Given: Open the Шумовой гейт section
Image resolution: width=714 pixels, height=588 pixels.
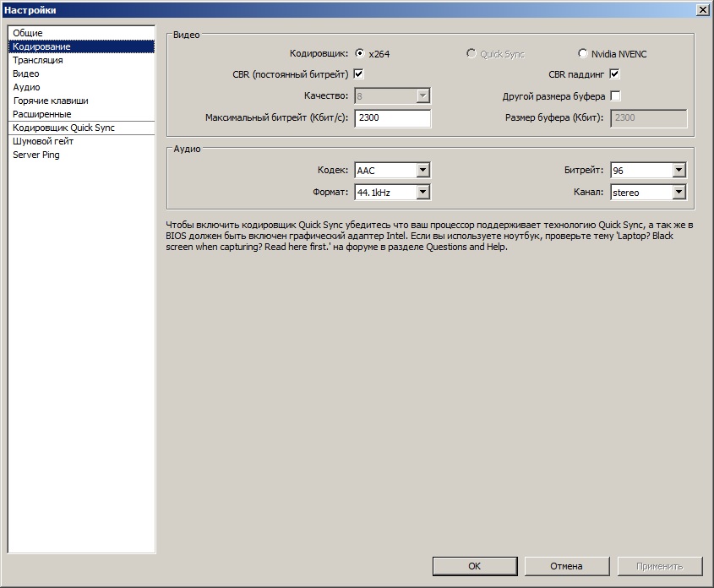Looking at the screenshot, I should 81,141.
